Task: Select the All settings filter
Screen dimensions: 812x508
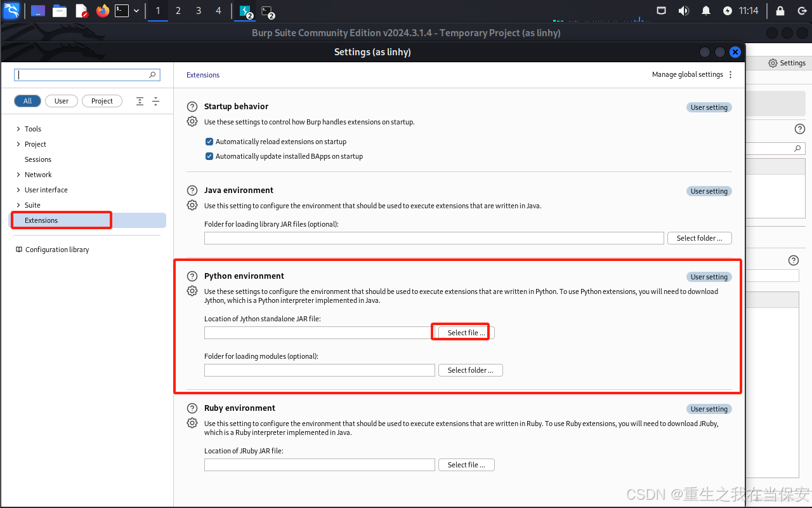Action: click(27, 101)
